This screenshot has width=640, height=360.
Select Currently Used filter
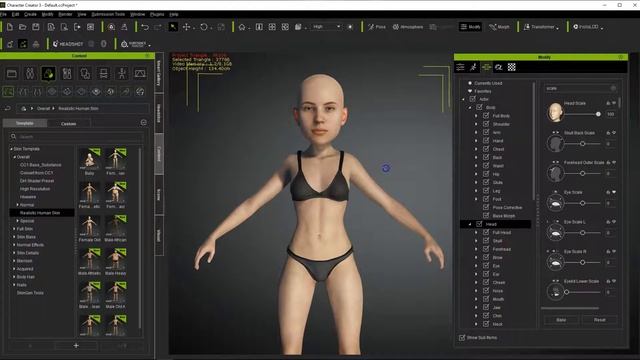[x=488, y=83]
